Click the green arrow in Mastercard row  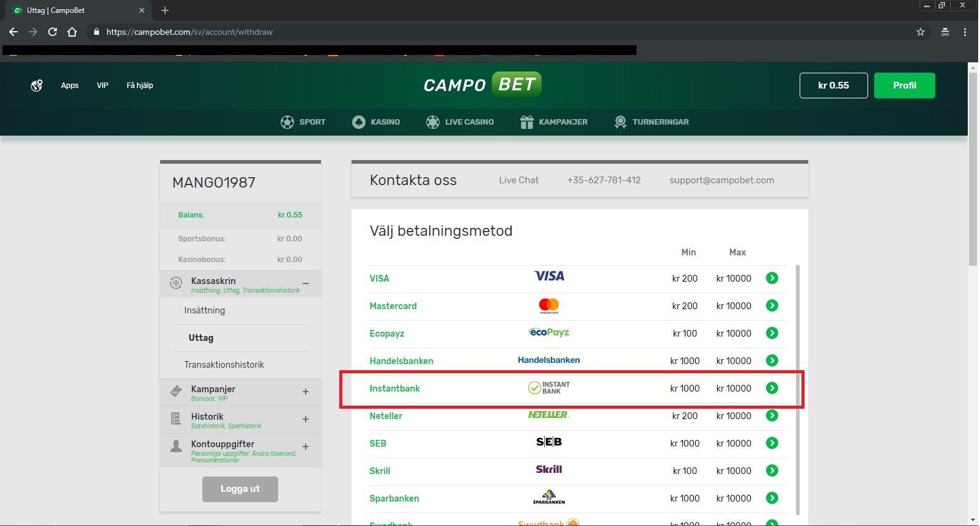pos(772,305)
